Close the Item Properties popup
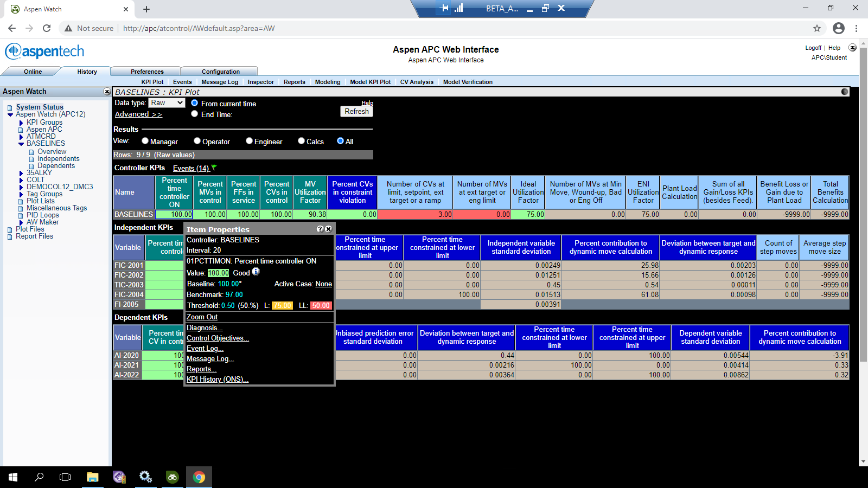Image resolution: width=868 pixels, height=488 pixels. 328,229
